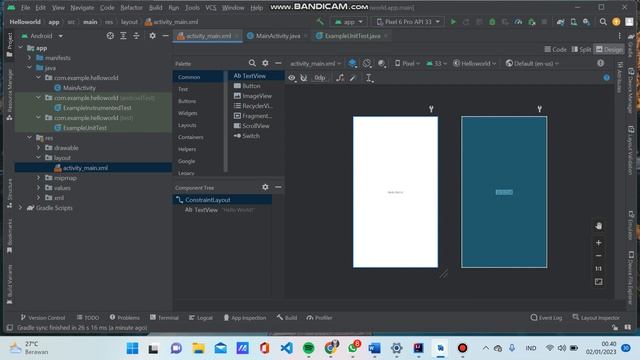Select the white design preview surface
This screenshot has height=360, width=640.
point(396,192)
